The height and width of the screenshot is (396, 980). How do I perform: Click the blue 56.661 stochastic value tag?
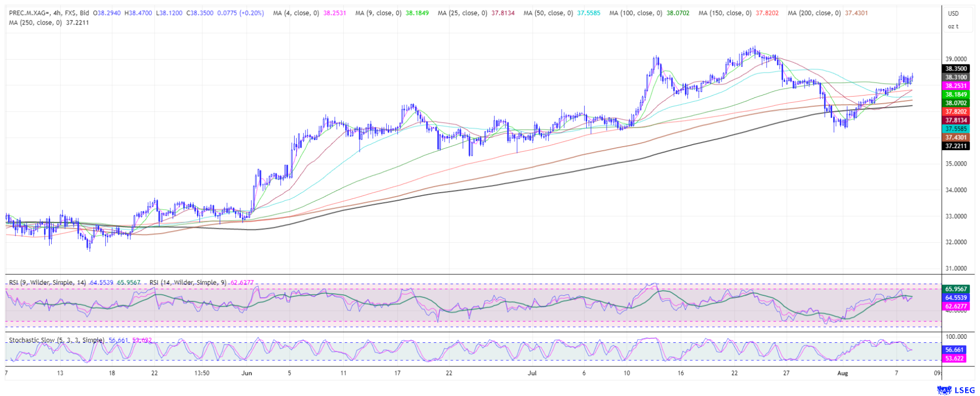click(954, 350)
